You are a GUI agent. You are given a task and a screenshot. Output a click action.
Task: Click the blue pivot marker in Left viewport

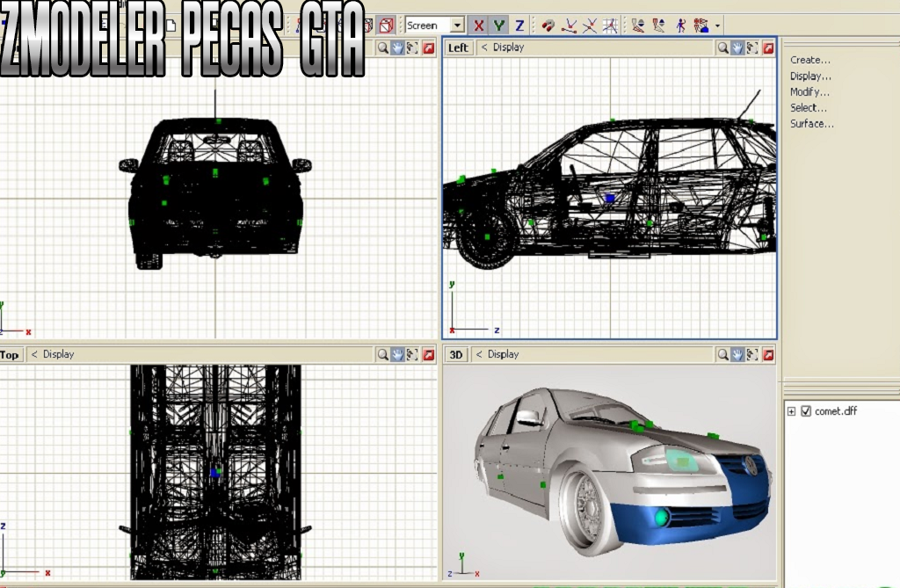(610, 198)
